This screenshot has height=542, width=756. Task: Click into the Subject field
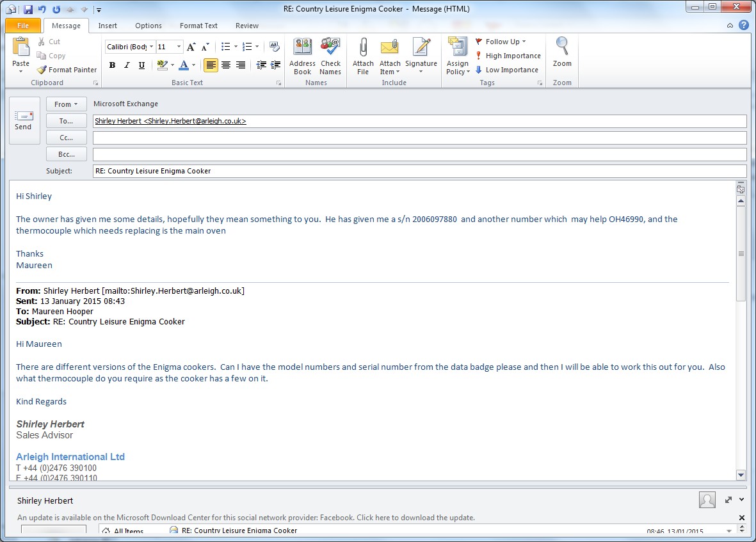[x=419, y=171]
